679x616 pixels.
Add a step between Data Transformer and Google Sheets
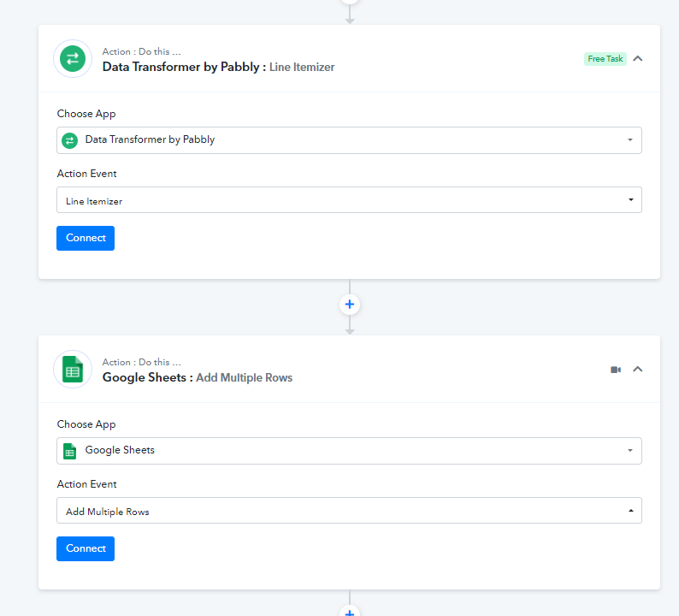350,305
